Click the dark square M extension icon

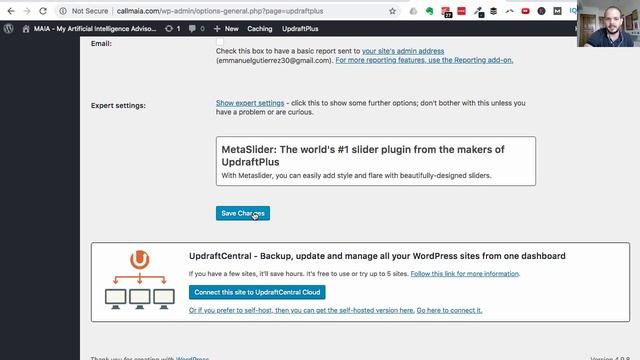click(x=558, y=11)
